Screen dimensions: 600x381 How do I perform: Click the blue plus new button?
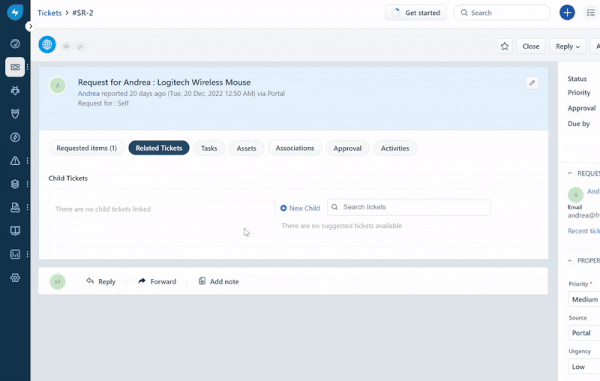point(567,13)
